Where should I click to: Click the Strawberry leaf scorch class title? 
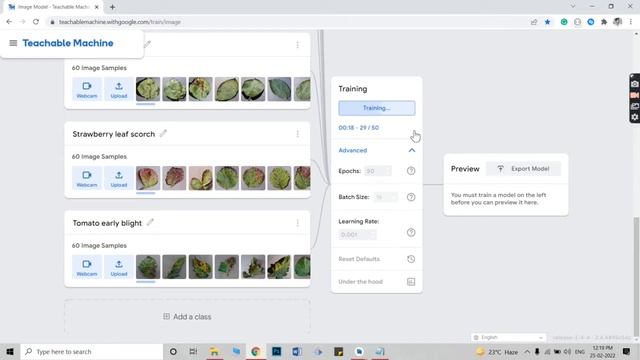(x=113, y=134)
